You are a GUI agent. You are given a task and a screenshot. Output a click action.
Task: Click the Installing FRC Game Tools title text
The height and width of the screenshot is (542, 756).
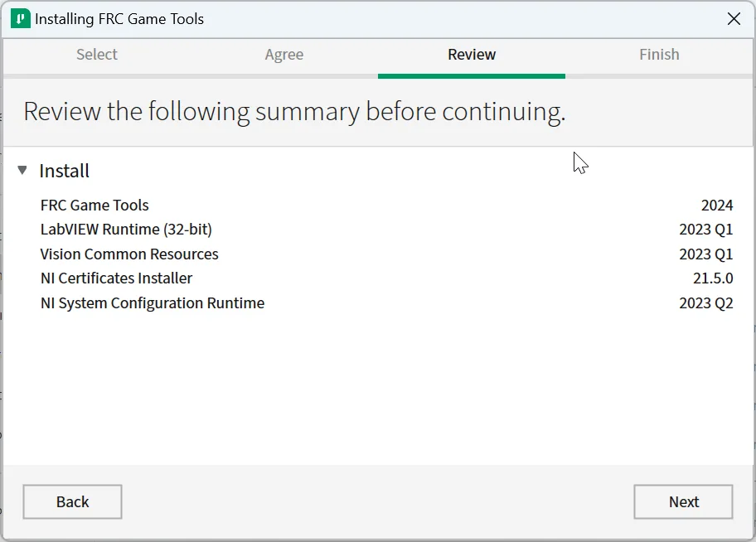point(119,18)
